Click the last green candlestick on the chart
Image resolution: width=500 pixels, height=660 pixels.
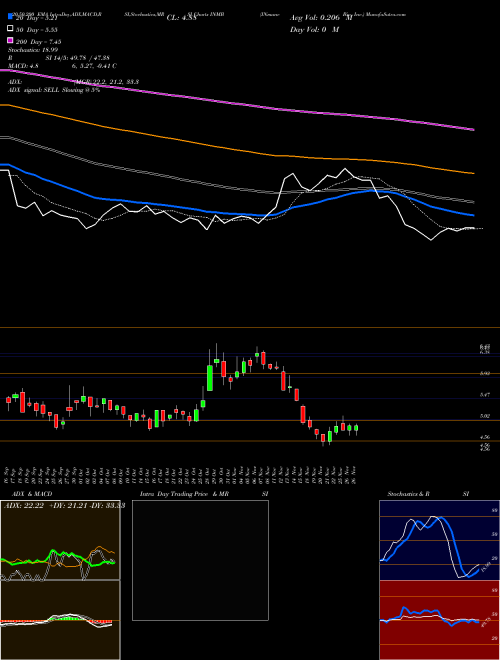[x=356, y=428]
